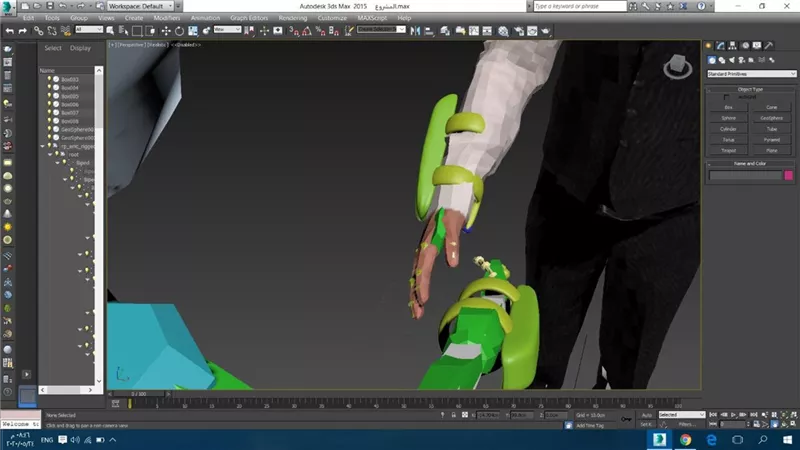Open the MAXScript menu

(x=372, y=18)
